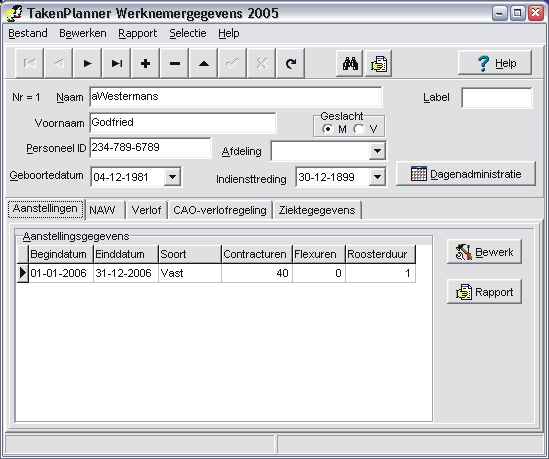Viewport: 549px width, 459px height.
Task: Click the toolbar report printer icon
Action: (x=378, y=63)
